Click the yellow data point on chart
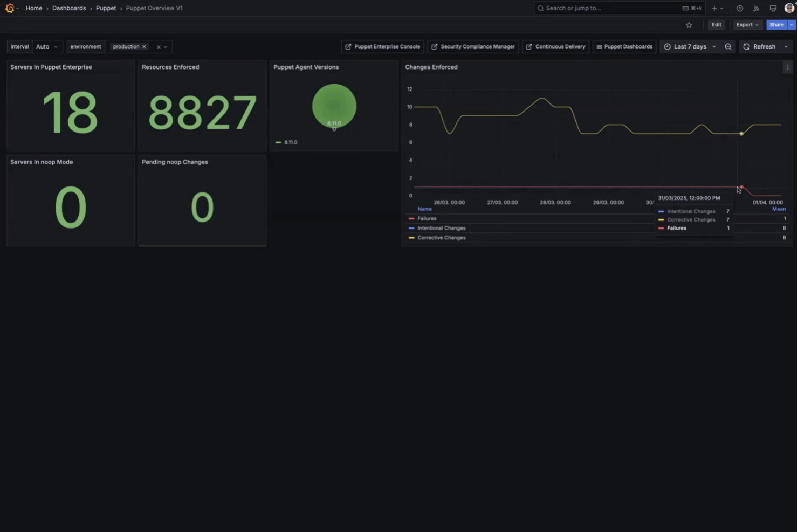798x532 pixels. click(741, 134)
